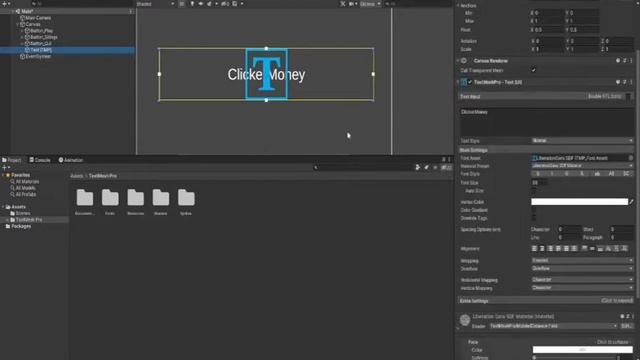Open Text Style dropdown
The height and width of the screenshot is (360, 640).
coord(582,140)
